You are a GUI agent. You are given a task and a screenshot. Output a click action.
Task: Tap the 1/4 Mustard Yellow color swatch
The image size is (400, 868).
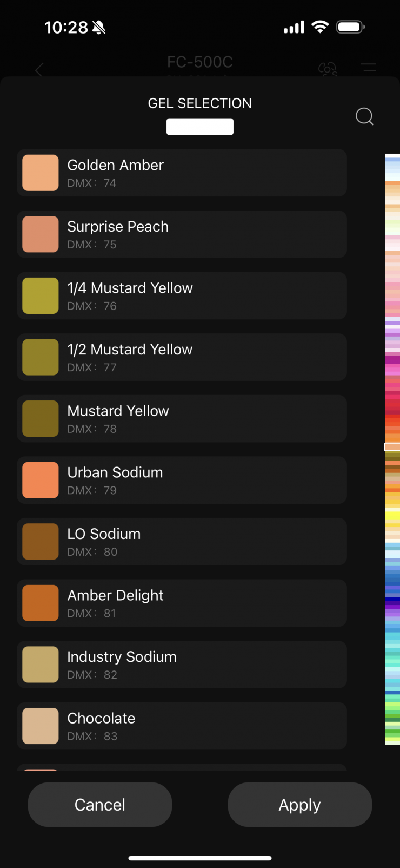(x=41, y=296)
